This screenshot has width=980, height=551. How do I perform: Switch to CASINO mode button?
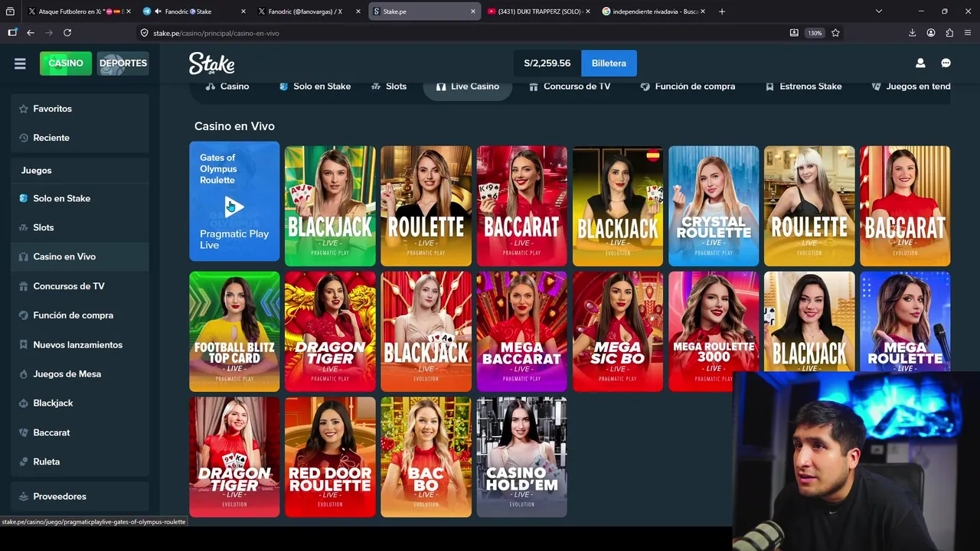coord(66,64)
